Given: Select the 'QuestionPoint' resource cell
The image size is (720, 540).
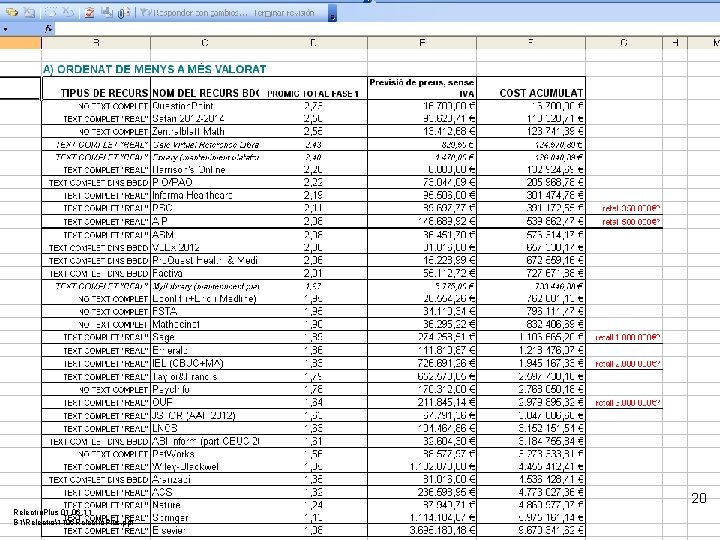Looking at the screenshot, I should (x=205, y=106).
